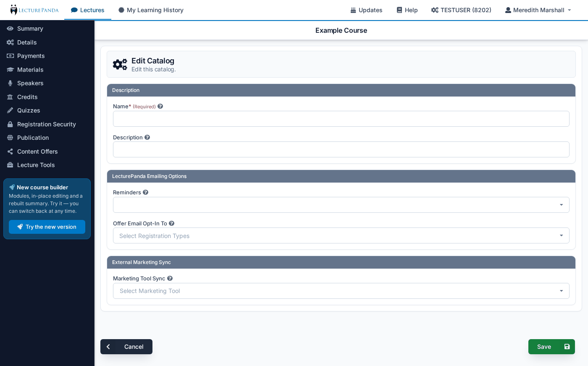The width and height of the screenshot is (588, 366).
Task: Click the Edit Catalog gears icon
Action: [120, 64]
